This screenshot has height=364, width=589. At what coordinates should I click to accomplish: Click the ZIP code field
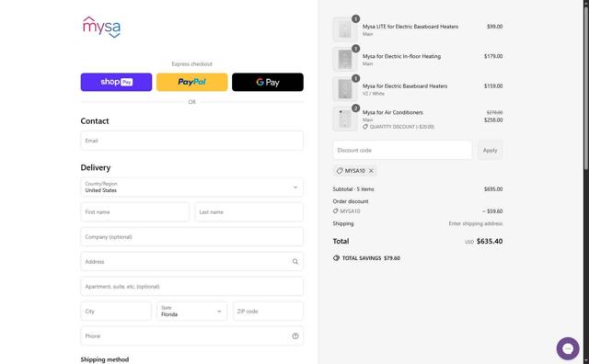268,311
